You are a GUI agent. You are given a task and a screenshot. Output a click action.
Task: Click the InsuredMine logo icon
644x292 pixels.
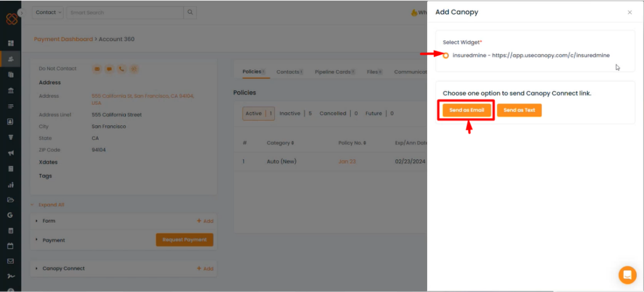11,18
